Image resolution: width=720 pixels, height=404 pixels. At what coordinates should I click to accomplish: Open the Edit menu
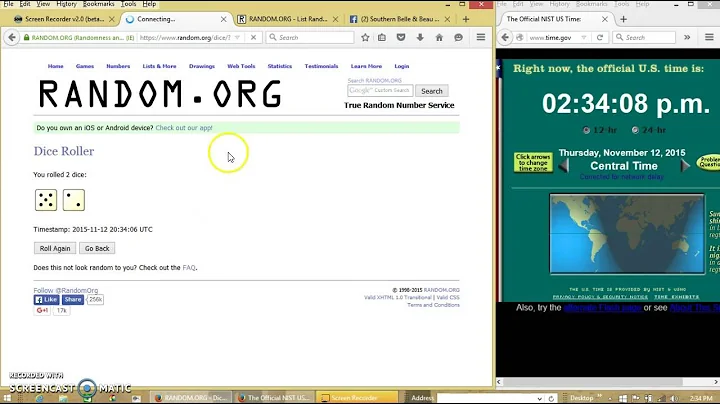point(25,4)
